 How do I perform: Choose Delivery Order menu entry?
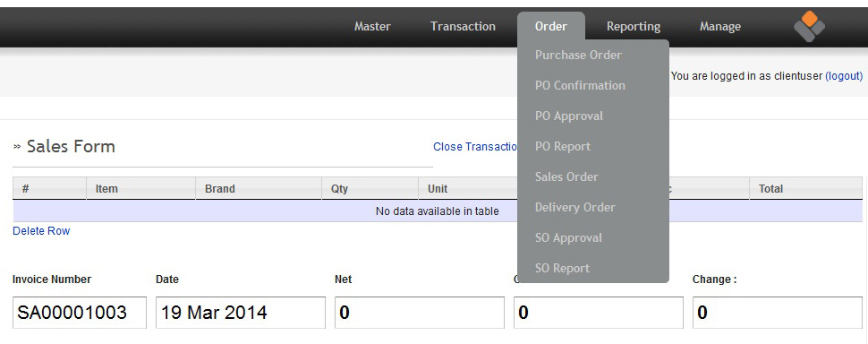coord(575,207)
